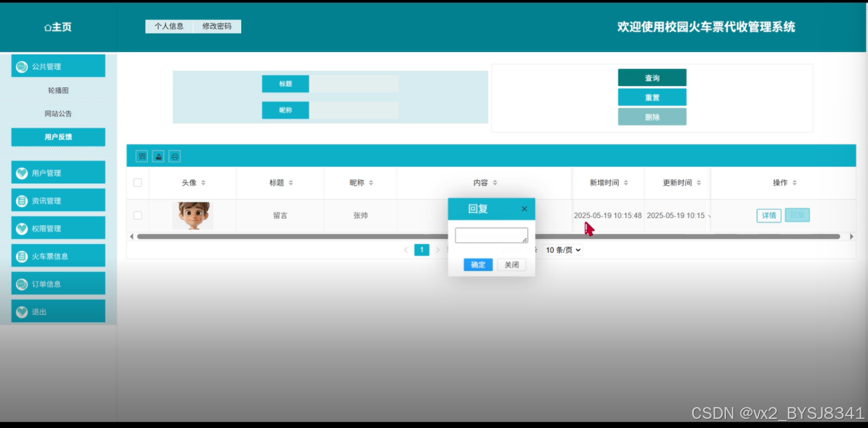Click the 公共管理 sidebar icon
This screenshot has width=868, height=428.
[22, 66]
